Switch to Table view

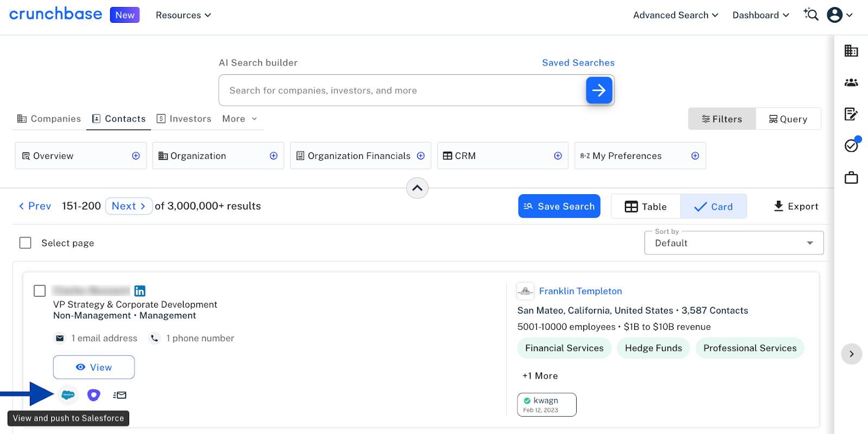646,206
